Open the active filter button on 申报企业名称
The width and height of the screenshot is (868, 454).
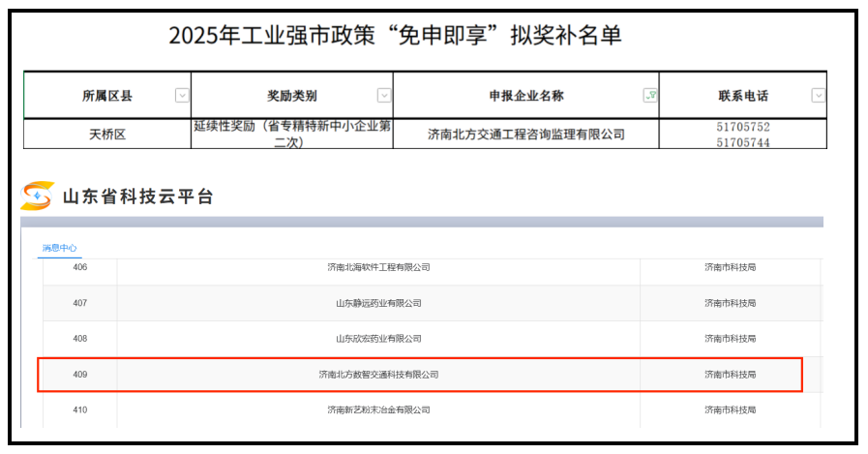click(649, 95)
